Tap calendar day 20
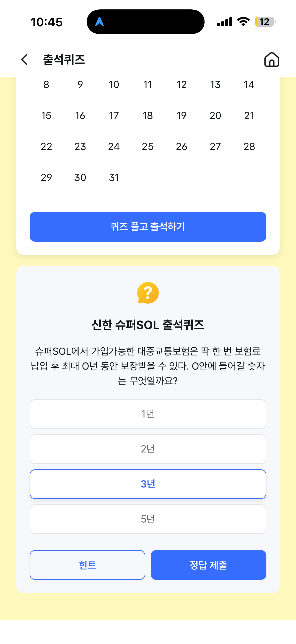Screen dimensions: 296x644 [x=215, y=115]
